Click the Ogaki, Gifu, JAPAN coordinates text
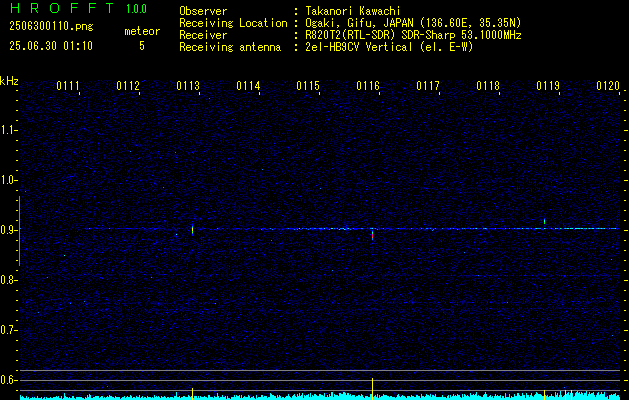 pyautogui.click(x=413, y=23)
